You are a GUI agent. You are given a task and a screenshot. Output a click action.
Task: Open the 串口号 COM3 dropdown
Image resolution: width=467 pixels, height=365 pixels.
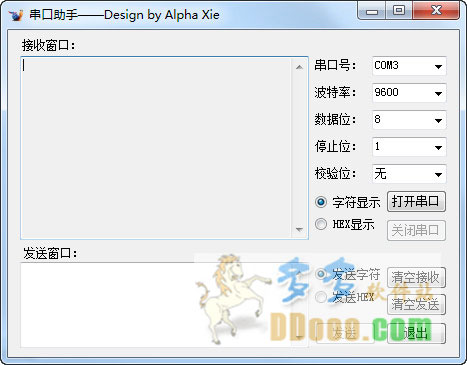click(x=409, y=66)
